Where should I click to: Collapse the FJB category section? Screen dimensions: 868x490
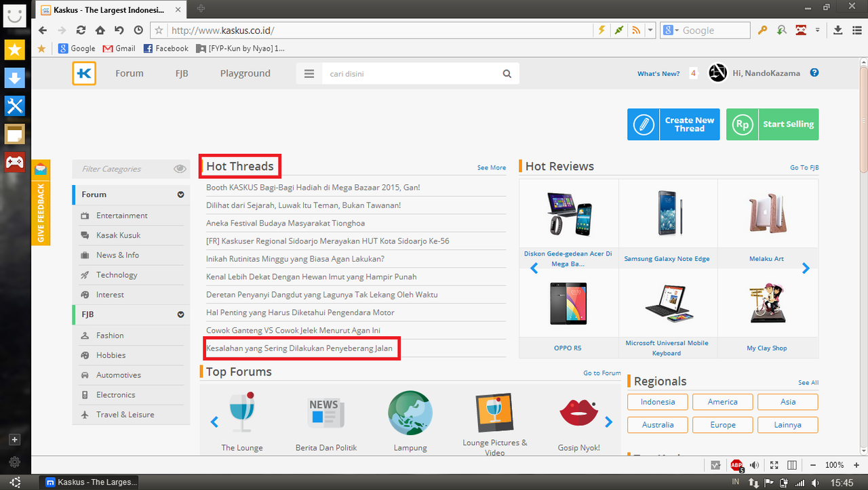pos(181,314)
